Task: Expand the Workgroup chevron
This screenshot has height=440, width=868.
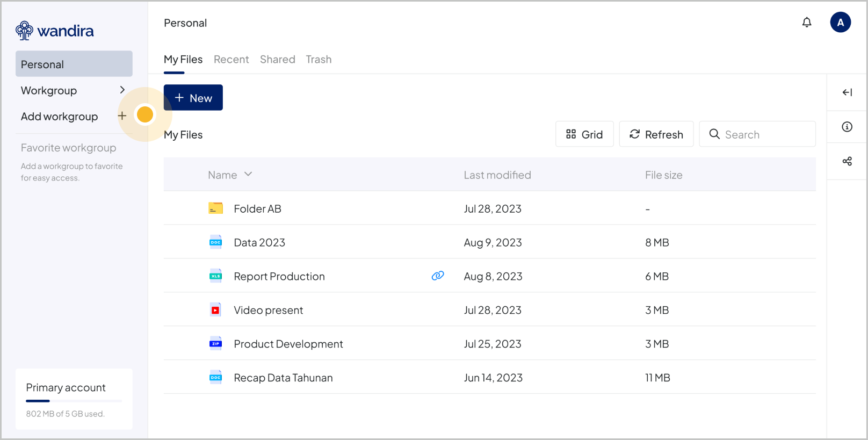Action: tap(122, 90)
